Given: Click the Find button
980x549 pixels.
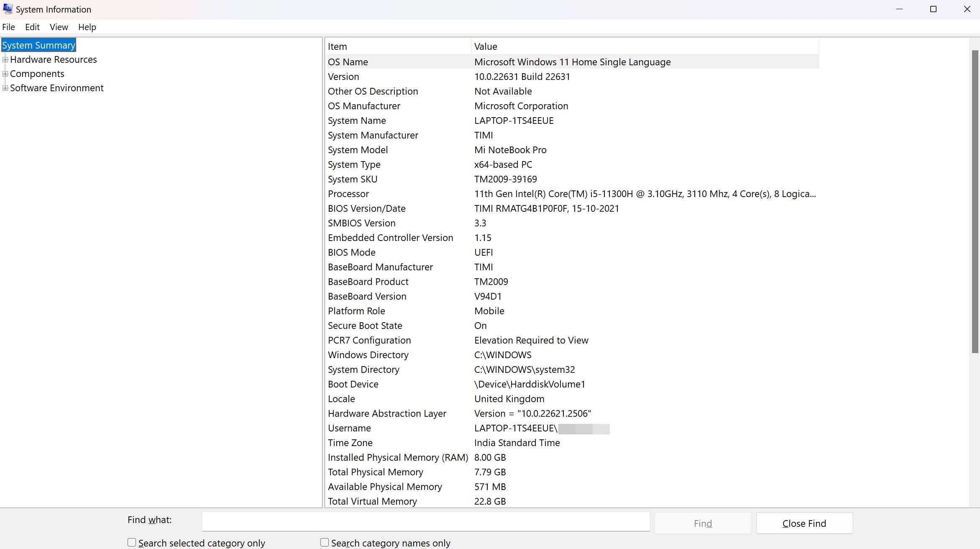Looking at the screenshot, I should click(702, 523).
